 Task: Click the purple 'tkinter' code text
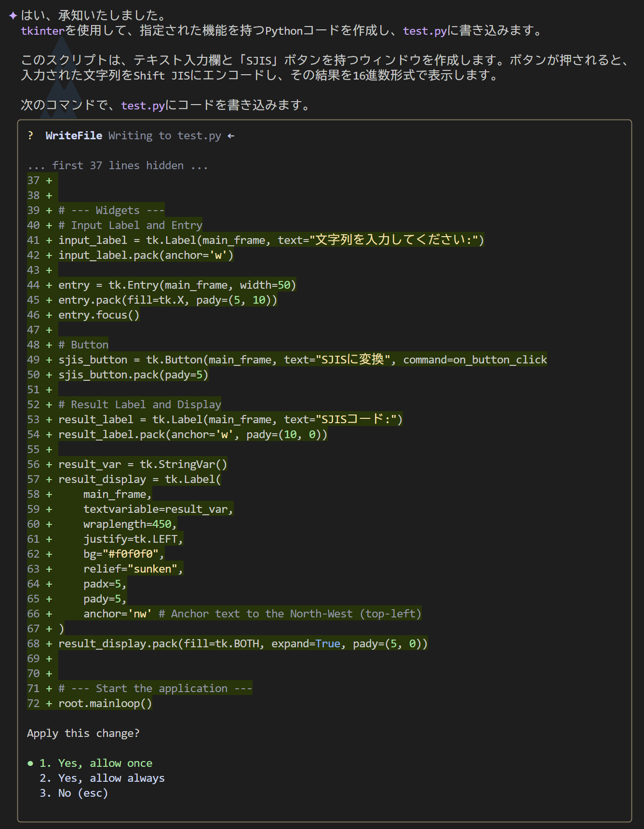pos(42,31)
